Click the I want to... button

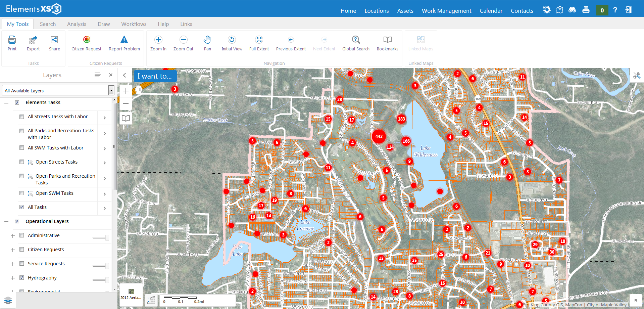155,76
